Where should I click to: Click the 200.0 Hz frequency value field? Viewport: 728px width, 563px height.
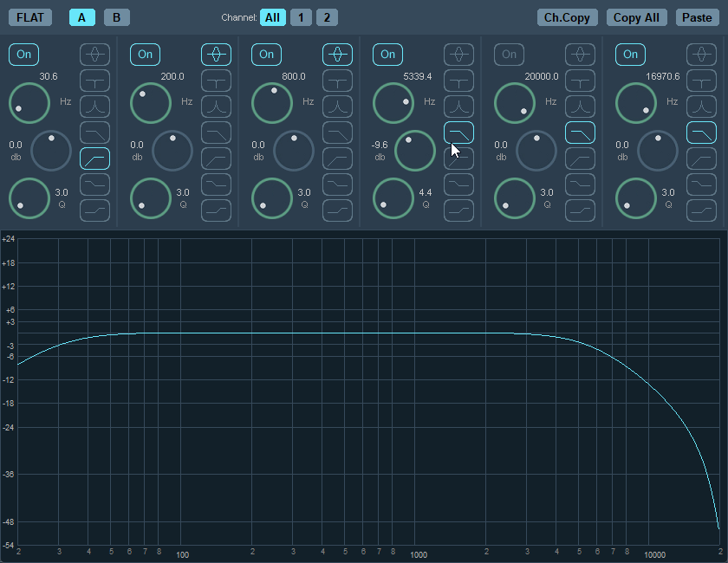pyautogui.click(x=172, y=76)
